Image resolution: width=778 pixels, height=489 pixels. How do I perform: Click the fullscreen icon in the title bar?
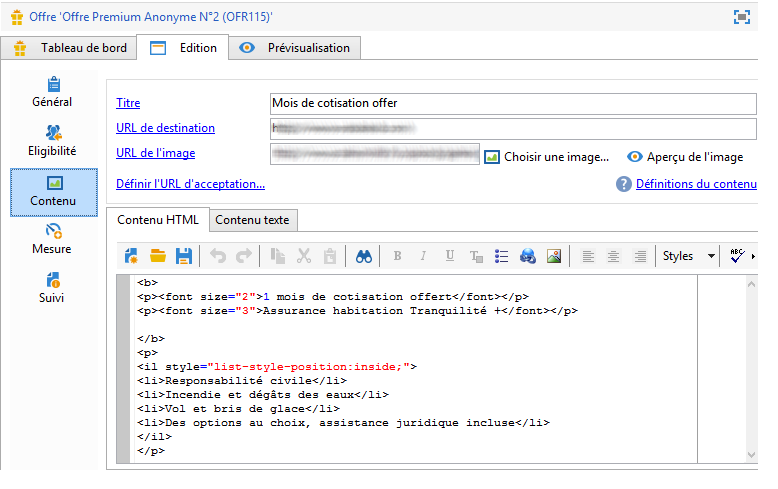(x=742, y=17)
